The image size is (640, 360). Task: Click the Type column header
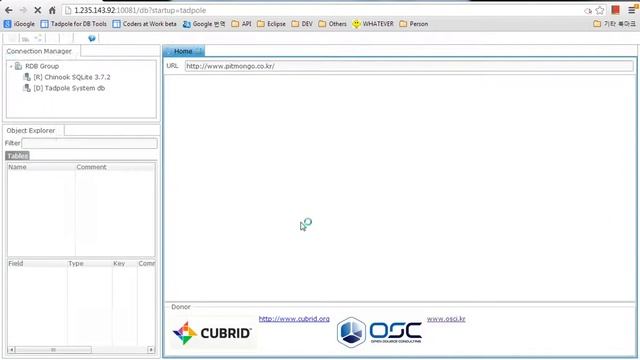[x=90, y=264]
